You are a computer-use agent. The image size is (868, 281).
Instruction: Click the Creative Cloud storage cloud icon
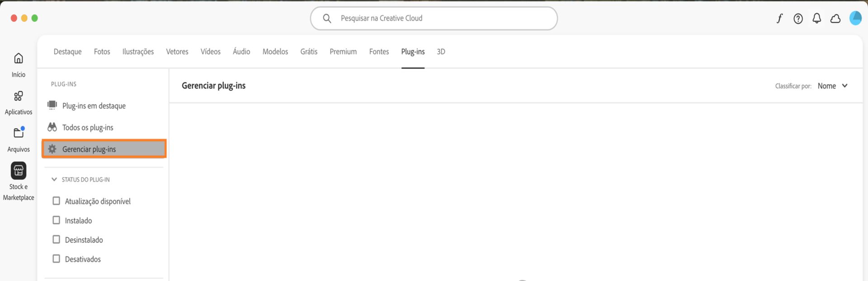click(835, 18)
